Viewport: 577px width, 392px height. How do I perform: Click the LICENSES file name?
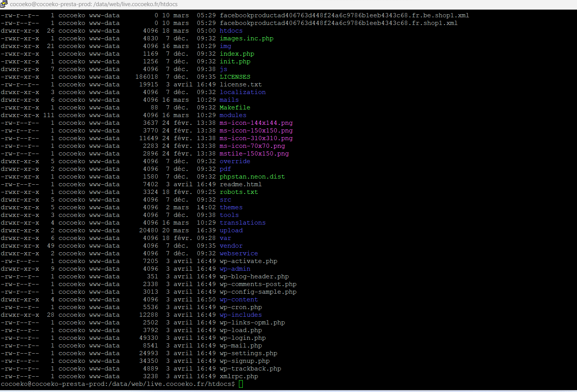click(235, 77)
